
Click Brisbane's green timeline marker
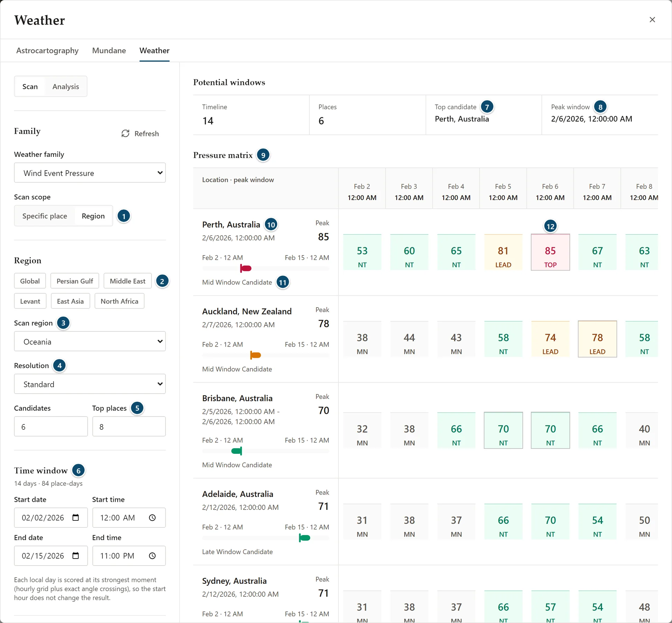click(x=237, y=451)
